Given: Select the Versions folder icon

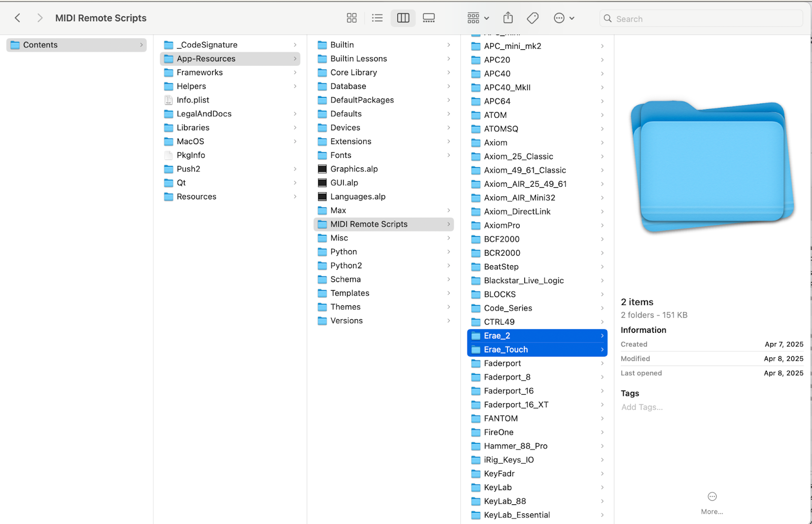Looking at the screenshot, I should pos(322,321).
